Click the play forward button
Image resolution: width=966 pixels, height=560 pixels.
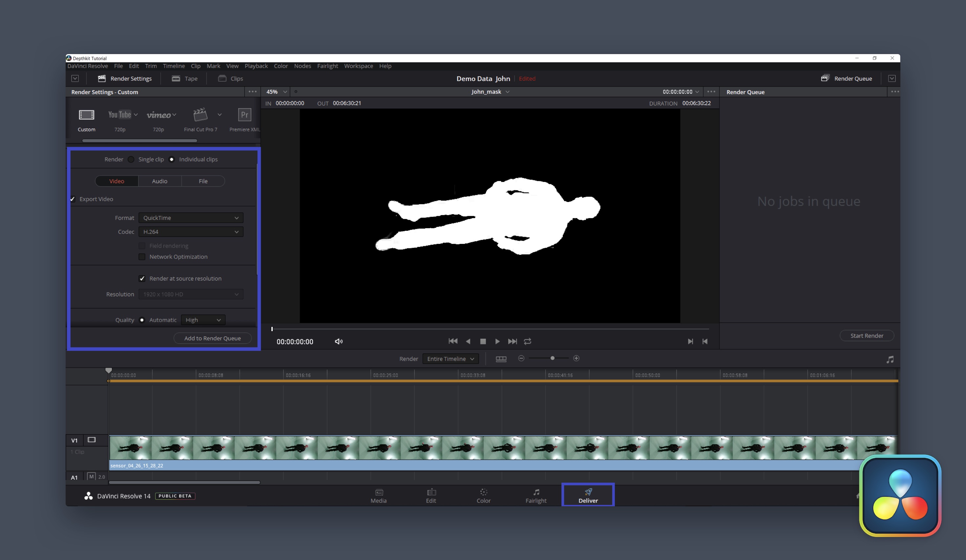click(497, 341)
